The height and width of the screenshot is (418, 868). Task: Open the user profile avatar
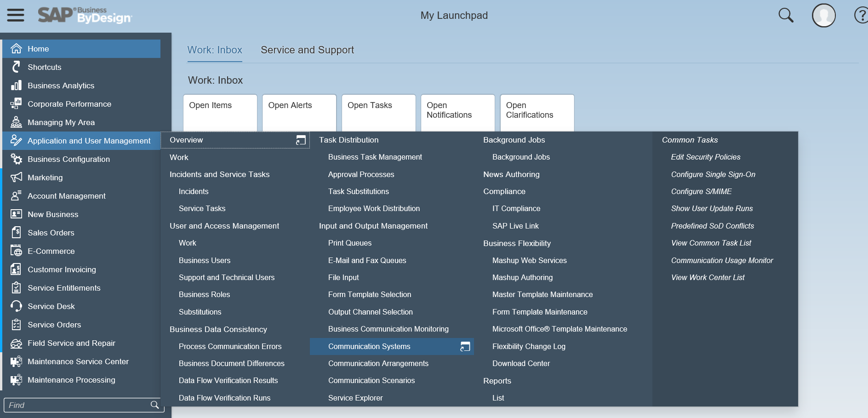[x=823, y=16]
